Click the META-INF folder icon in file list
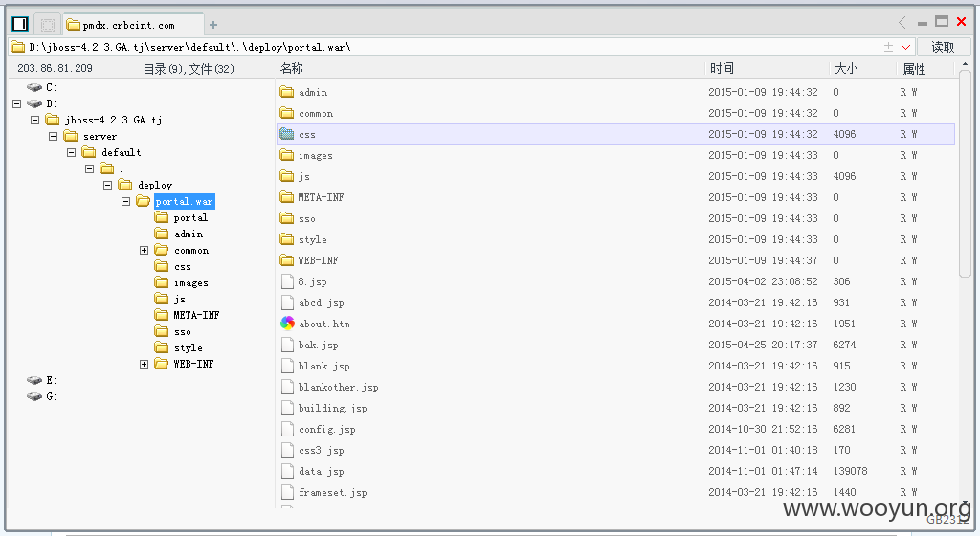This screenshot has height=536, width=980. [287, 197]
